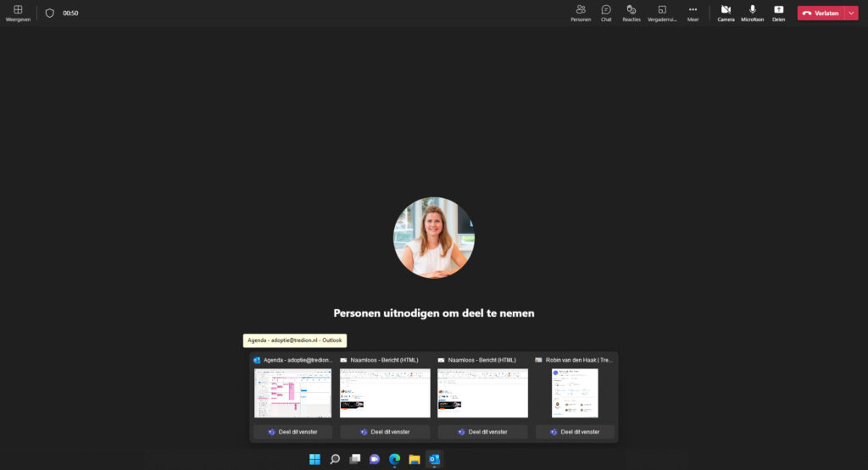Click the Agenda - adoptie@tredion title text
The height and width of the screenshot is (470, 868).
coord(298,360)
